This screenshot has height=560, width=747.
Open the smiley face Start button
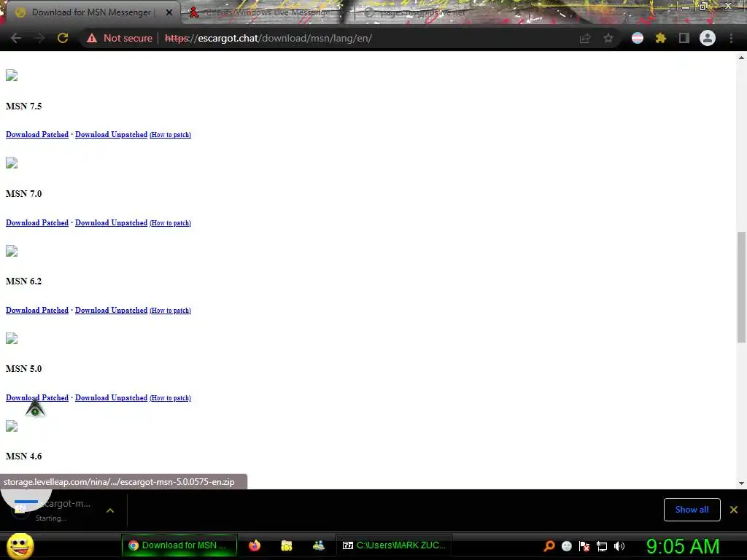(x=20, y=546)
